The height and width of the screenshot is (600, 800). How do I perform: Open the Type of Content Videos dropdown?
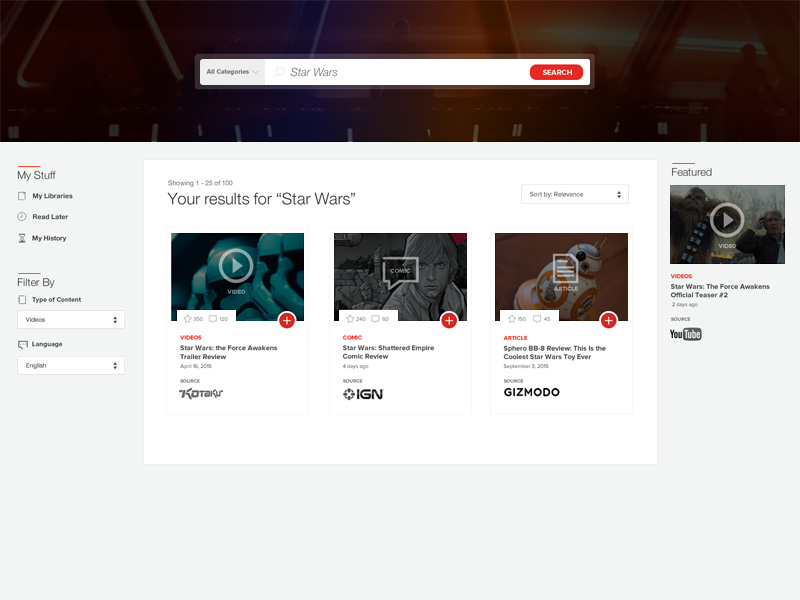[x=71, y=320]
